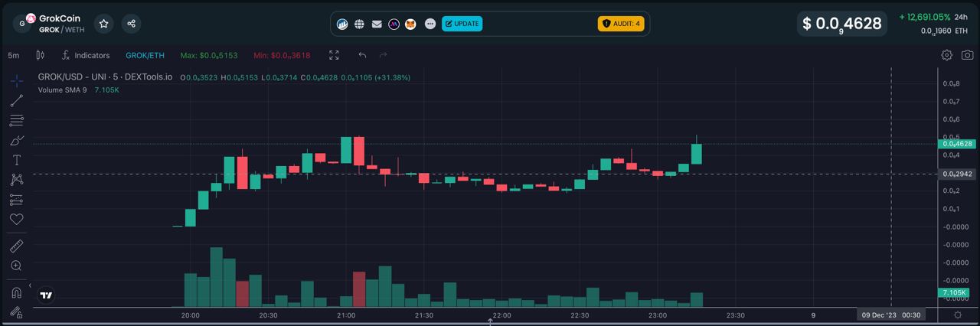Viewport: 980px width, 326px height.
Task: Toggle lock all drawing tools
Action: coord(16,311)
